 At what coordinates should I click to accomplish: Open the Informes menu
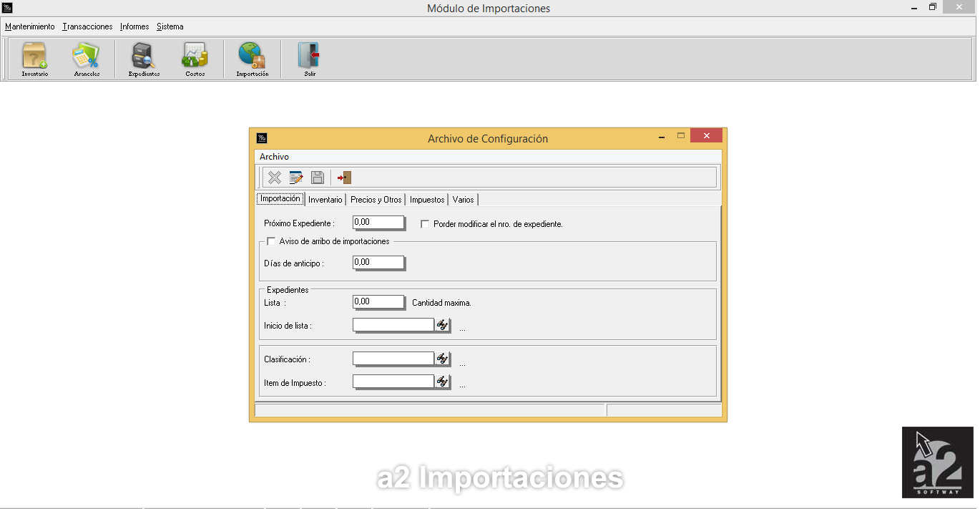click(134, 26)
